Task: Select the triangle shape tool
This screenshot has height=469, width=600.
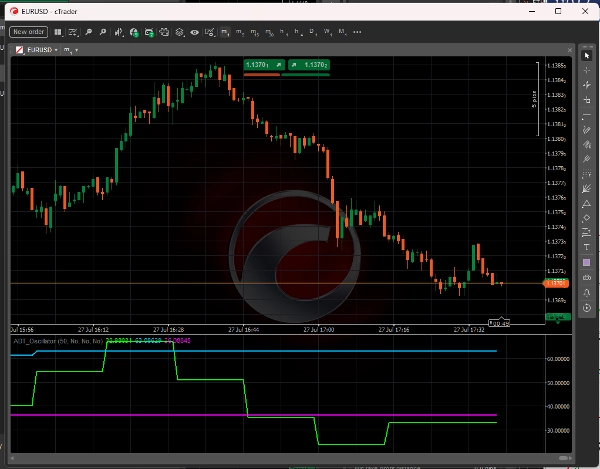Action: pyautogui.click(x=587, y=204)
